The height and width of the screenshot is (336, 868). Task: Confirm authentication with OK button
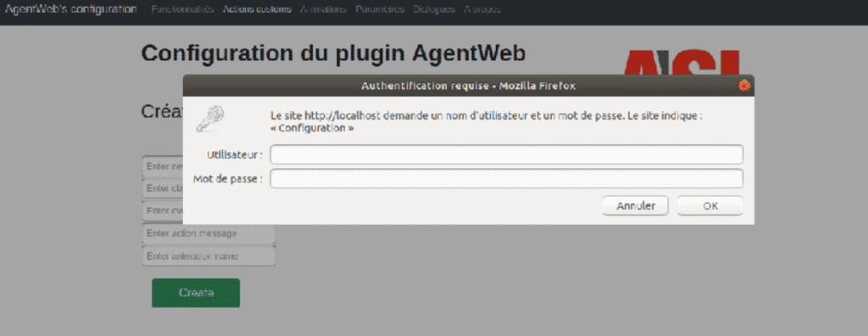710,205
